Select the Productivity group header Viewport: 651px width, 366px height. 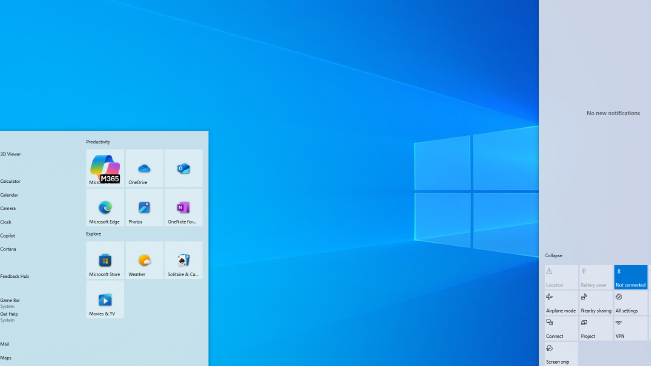[x=98, y=142]
